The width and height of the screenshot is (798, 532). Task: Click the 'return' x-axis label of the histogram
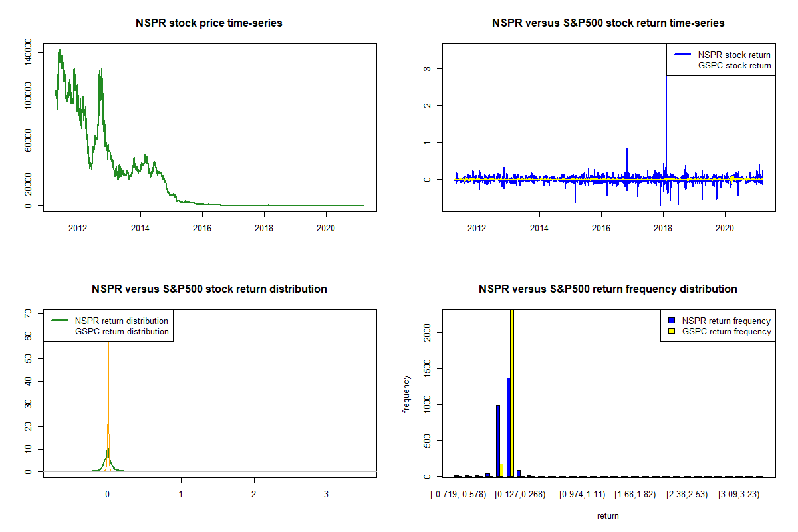[608, 515]
